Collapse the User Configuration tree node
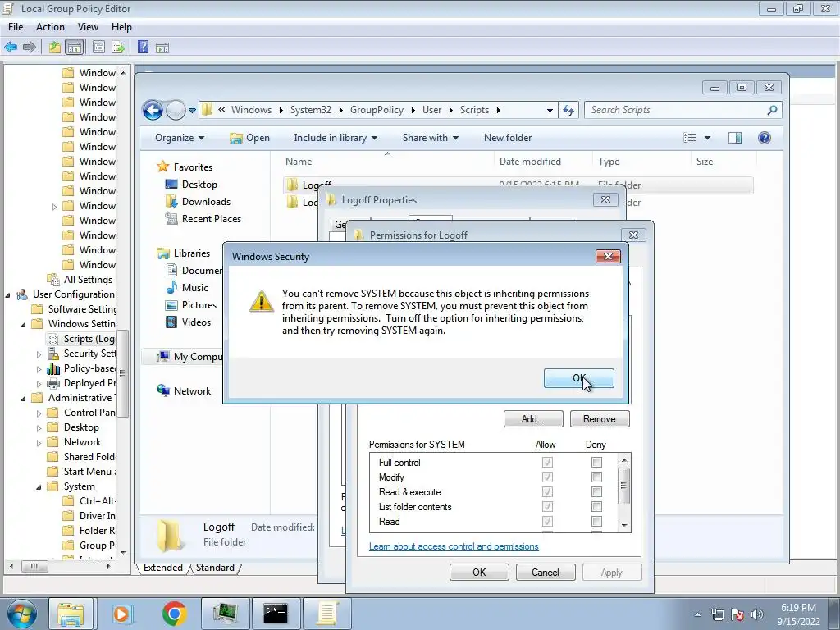This screenshot has height=630, width=840. [8, 294]
